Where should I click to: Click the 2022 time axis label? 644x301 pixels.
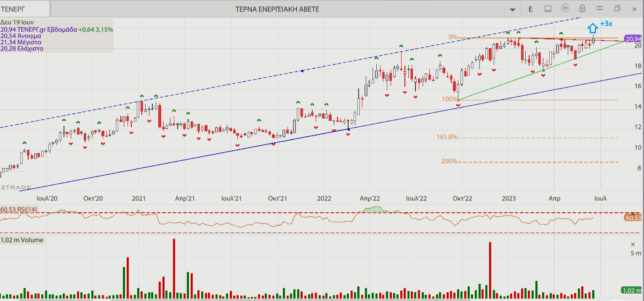[x=324, y=199]
